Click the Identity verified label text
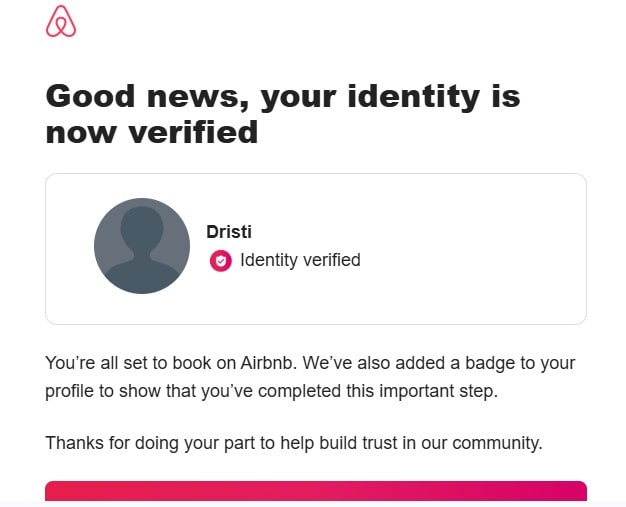The height and width of the screenshot is (507, 626). 300,260
